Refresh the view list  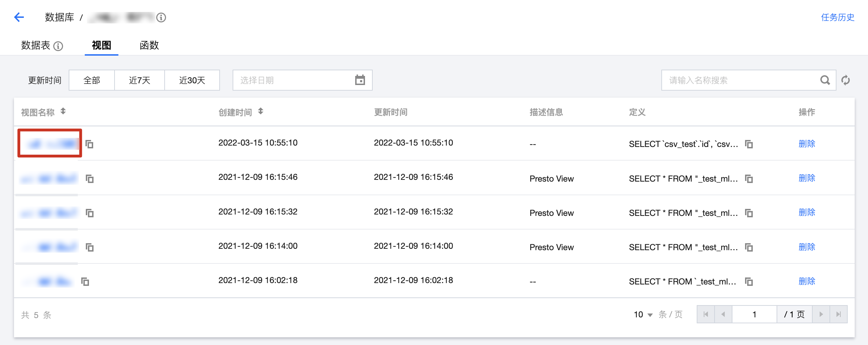pos(846,80)
